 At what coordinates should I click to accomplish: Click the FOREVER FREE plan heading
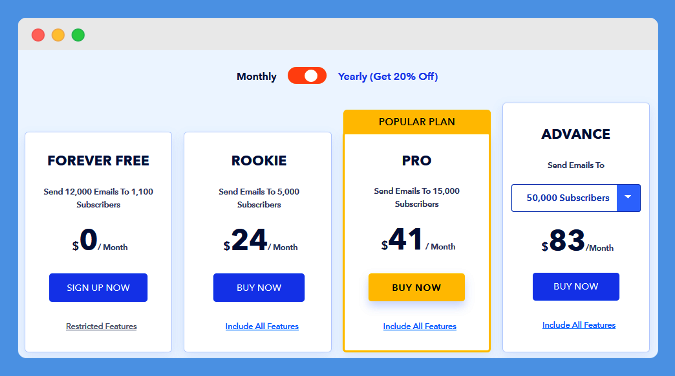(98, 161)
